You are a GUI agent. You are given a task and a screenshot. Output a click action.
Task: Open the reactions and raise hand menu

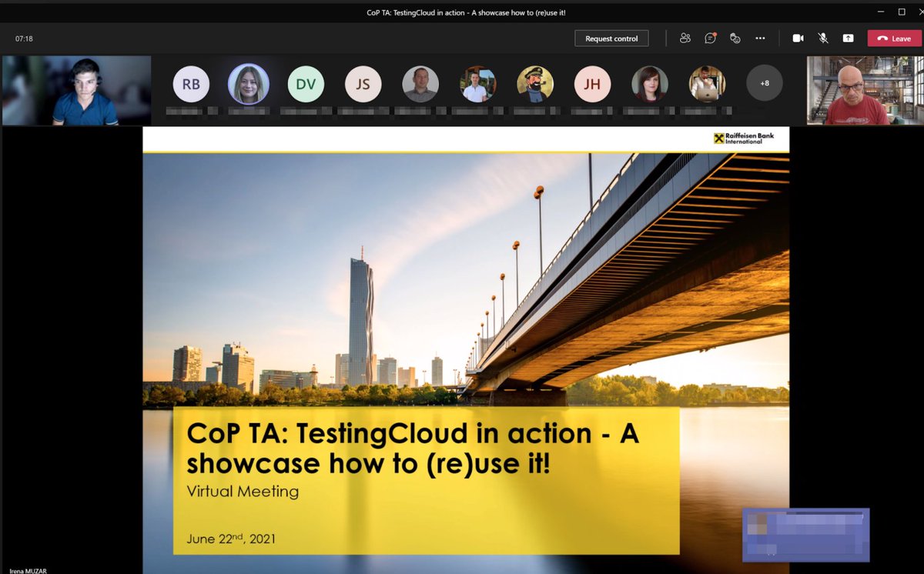[x=735, y=38]
